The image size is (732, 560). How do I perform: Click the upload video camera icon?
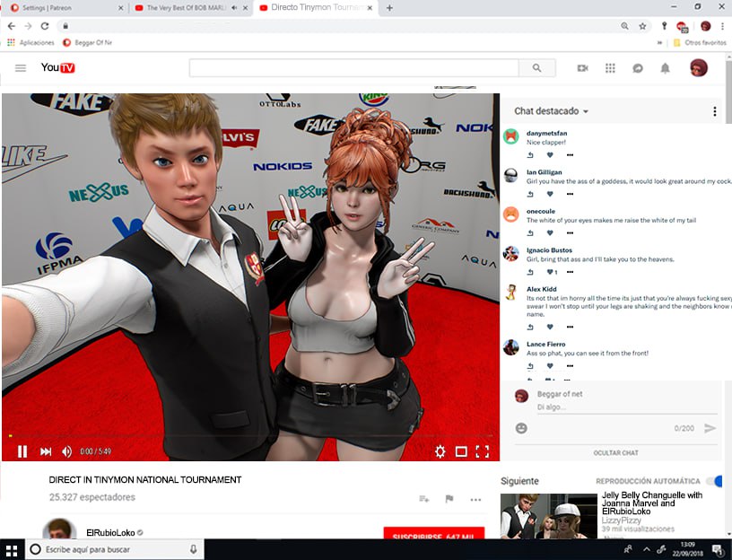point(582,68)
